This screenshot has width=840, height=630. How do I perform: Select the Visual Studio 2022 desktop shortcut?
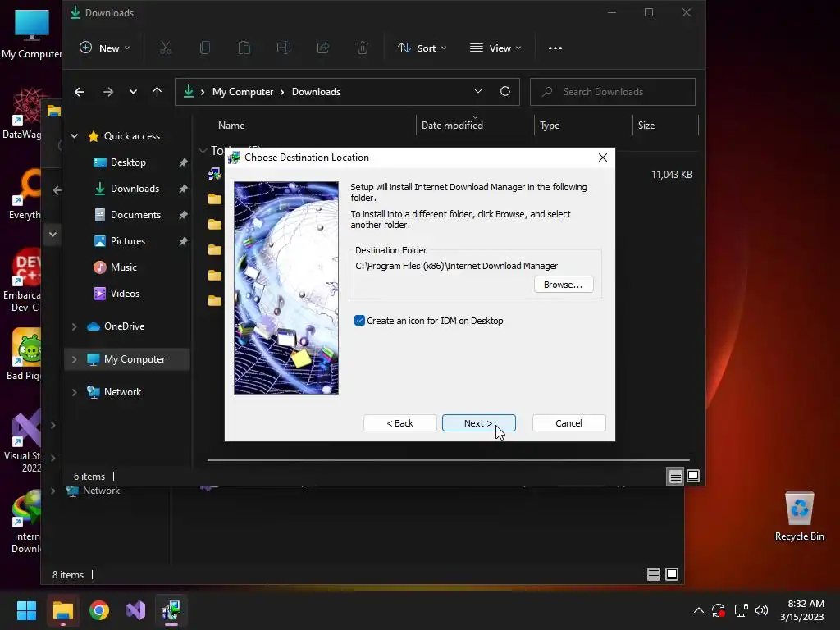(22, 441)
